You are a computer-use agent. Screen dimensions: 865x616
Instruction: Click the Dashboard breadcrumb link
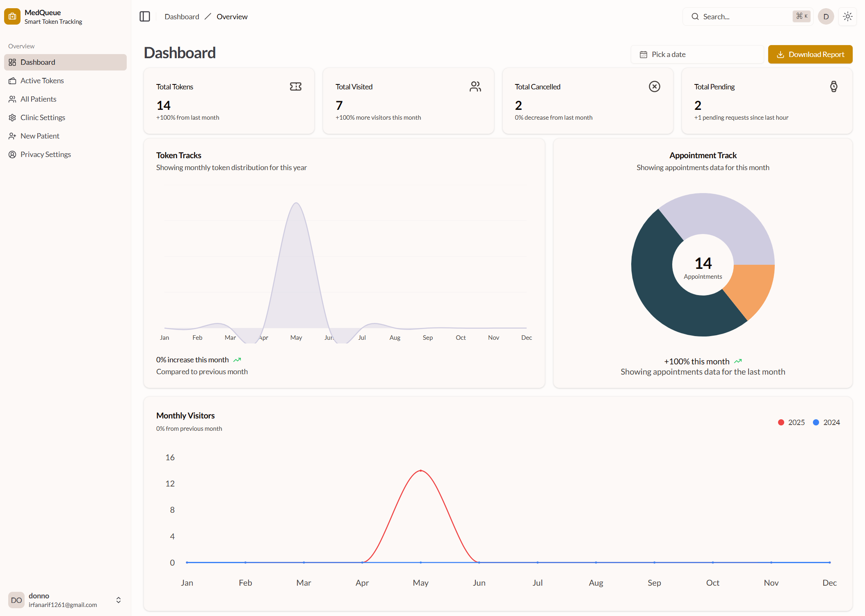[x=182, y=17]
